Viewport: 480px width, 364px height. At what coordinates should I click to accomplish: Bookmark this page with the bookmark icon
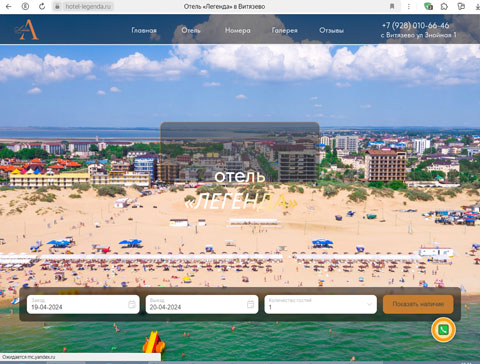point(392,6)
